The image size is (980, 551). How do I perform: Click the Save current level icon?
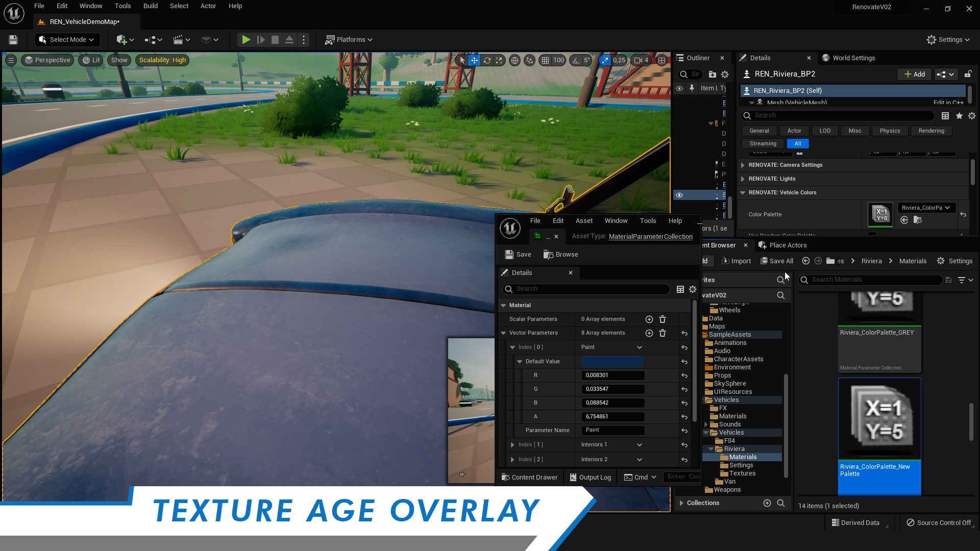coord(13,39)
